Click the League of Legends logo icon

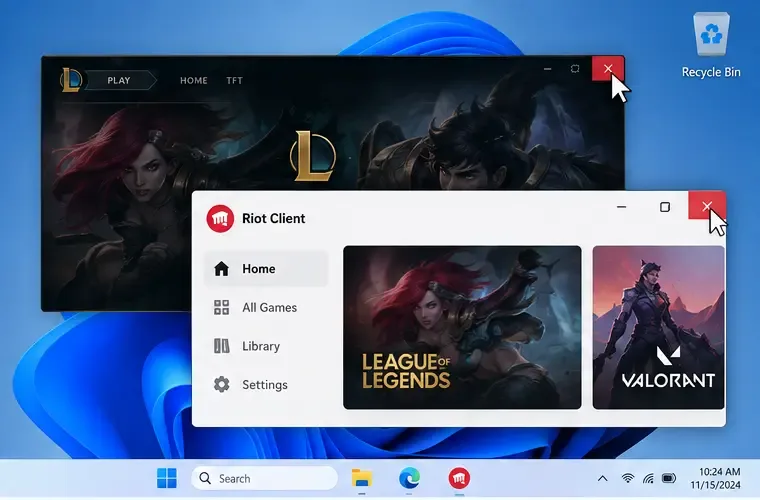(71, 80)
